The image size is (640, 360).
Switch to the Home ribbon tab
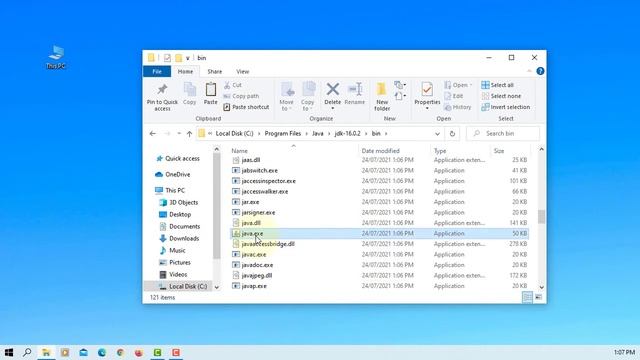coord(185,71)
